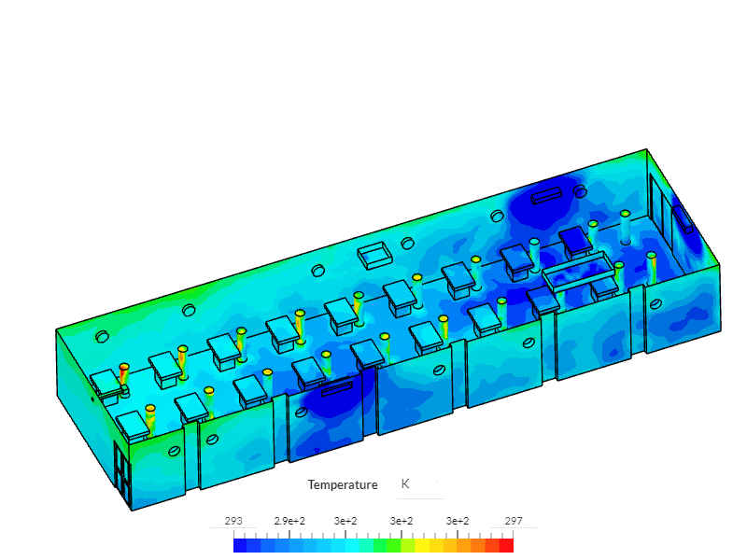Pick the dark blue end of the color bar
Screen dimensions: 747x560
(241, 545)
